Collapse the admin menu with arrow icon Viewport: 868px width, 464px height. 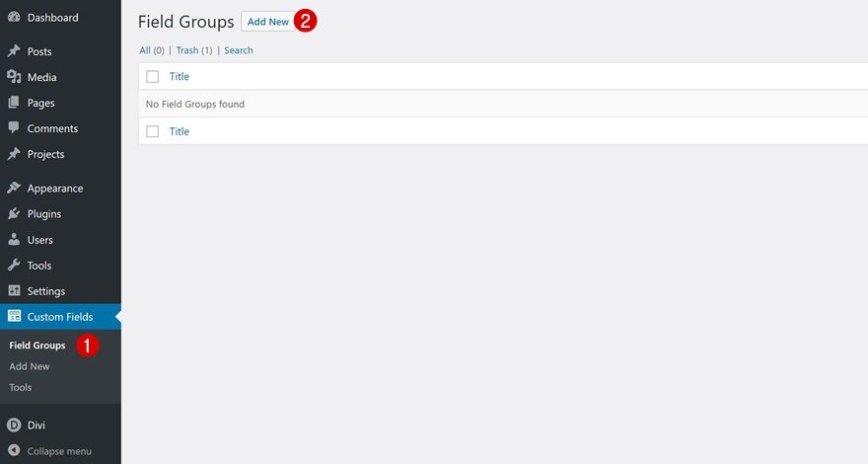coord(14,451)
